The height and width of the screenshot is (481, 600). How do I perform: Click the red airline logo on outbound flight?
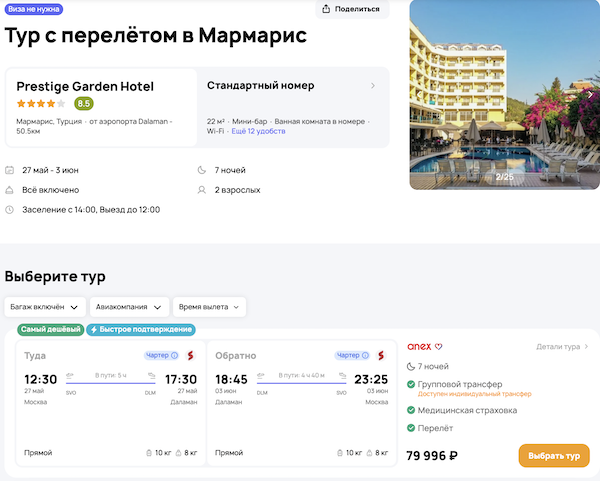190,355
